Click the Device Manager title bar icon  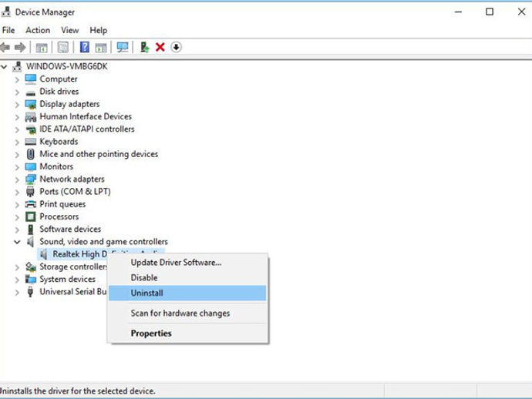click(5, 12)
